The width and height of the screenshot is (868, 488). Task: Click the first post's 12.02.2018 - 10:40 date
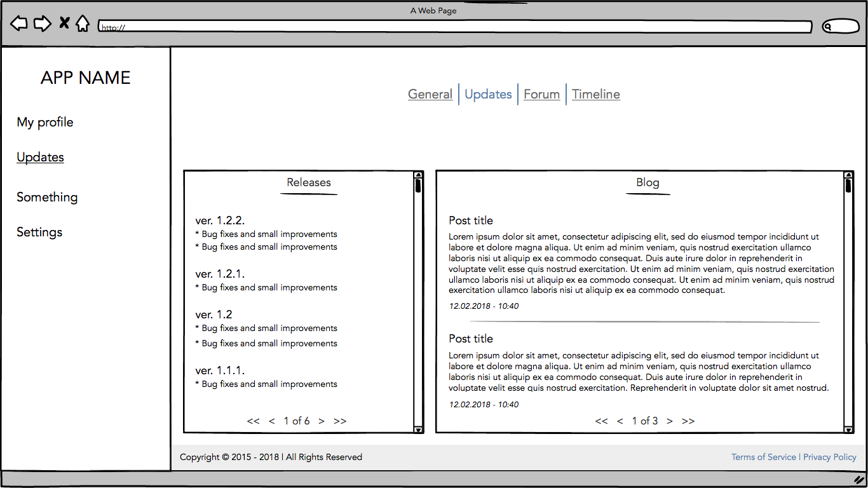pyautogui.click(x=484, y=306)
